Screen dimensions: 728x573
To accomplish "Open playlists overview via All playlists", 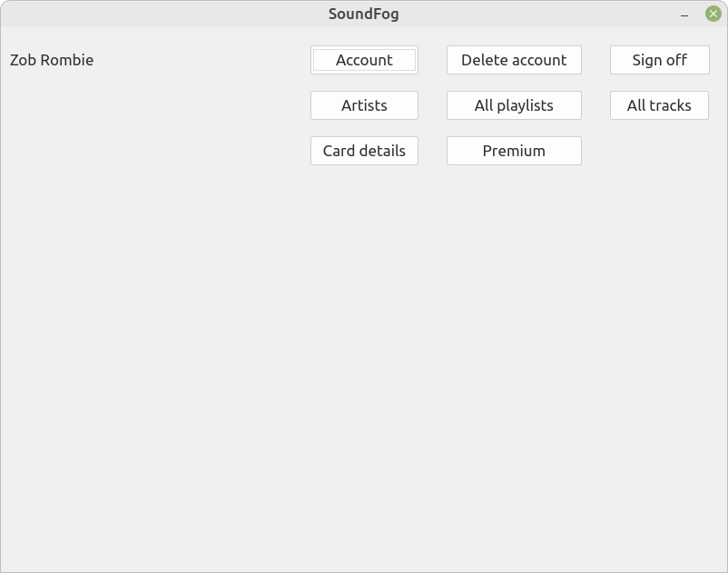I will point(514,105).
